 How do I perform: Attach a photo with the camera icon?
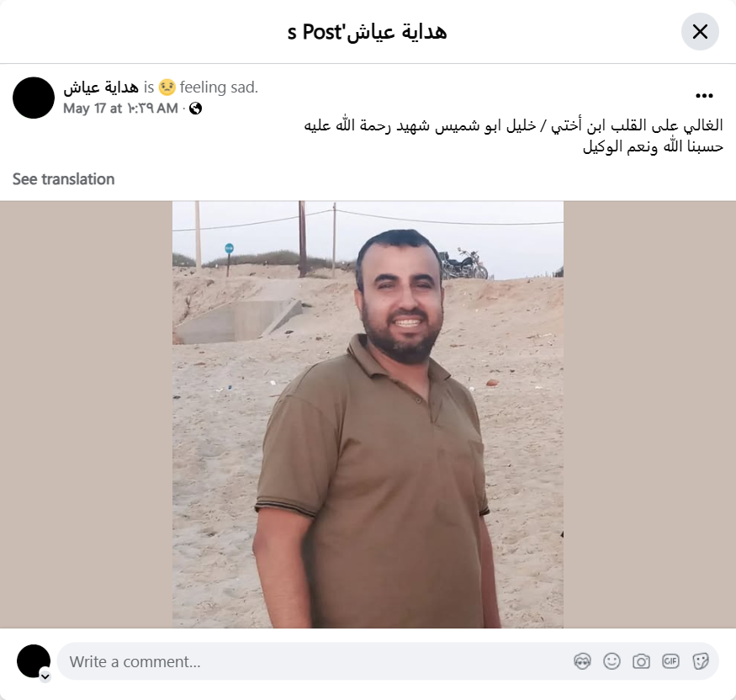pyautogui.click(x=641, y=661)
